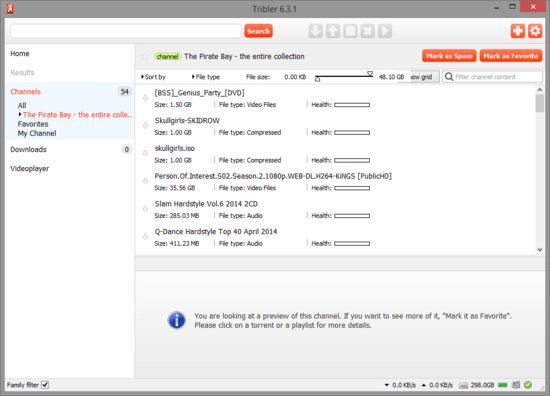Expand the File type filter
The image size is (550, 396).
(x=206, y=77)
